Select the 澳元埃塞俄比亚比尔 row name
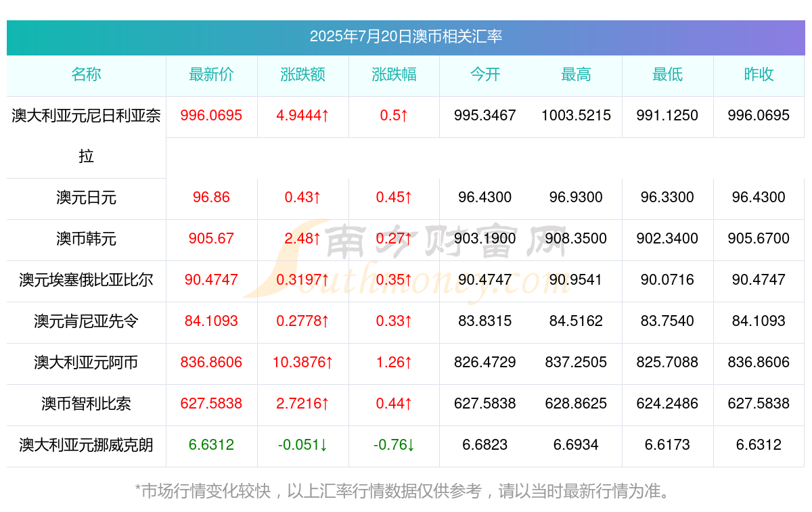This screenshot has height=512, width=812. click(87, 280)
